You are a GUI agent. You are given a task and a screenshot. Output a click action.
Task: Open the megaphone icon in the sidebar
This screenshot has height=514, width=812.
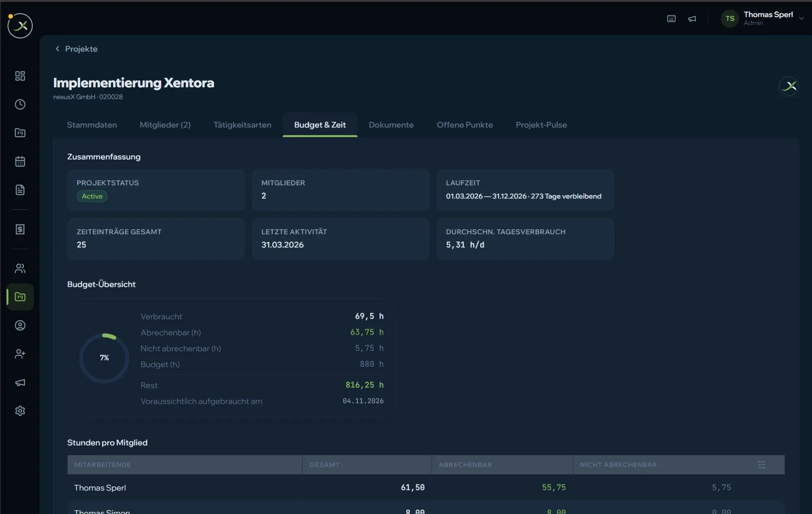click(x=20, y=383)
